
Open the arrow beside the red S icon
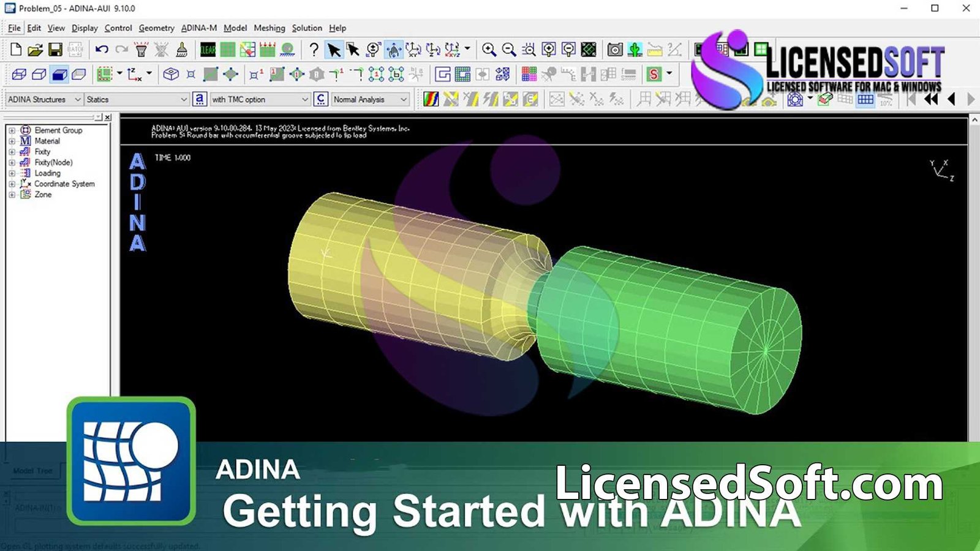669,73
